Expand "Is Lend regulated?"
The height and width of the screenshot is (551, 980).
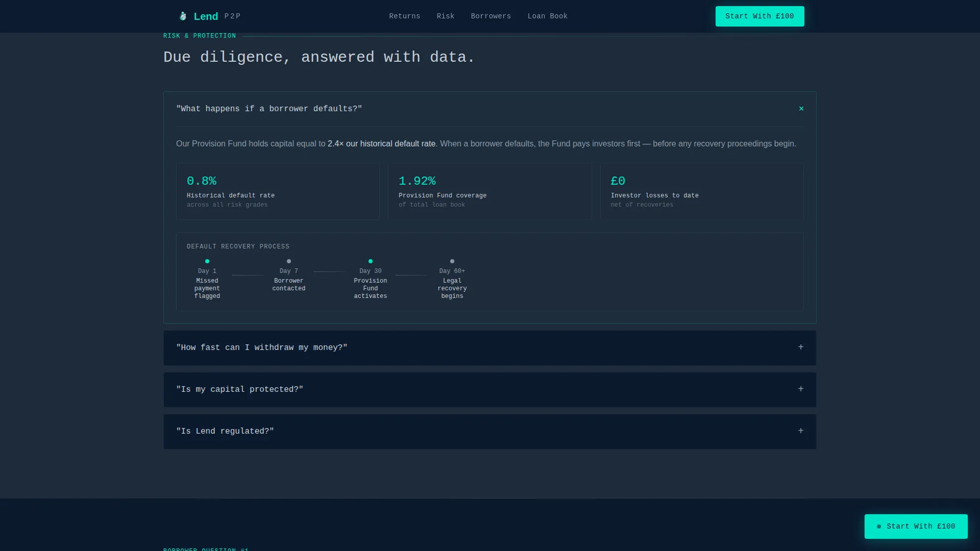pyautogui.click(x=489, y=431)
